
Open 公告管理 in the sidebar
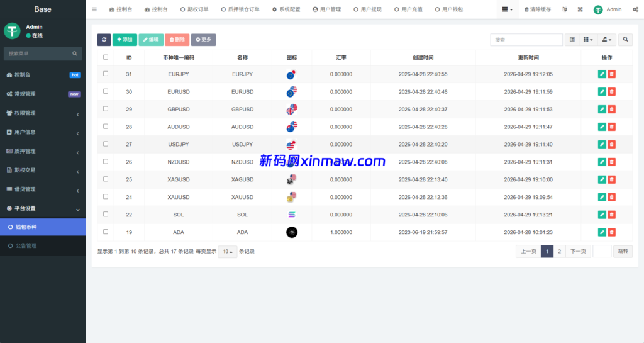point(43,245)
